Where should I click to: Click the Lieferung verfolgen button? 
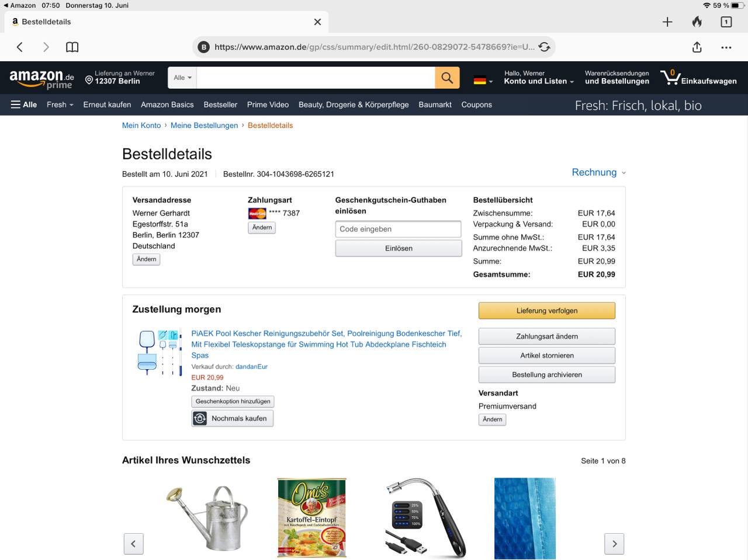547,311
